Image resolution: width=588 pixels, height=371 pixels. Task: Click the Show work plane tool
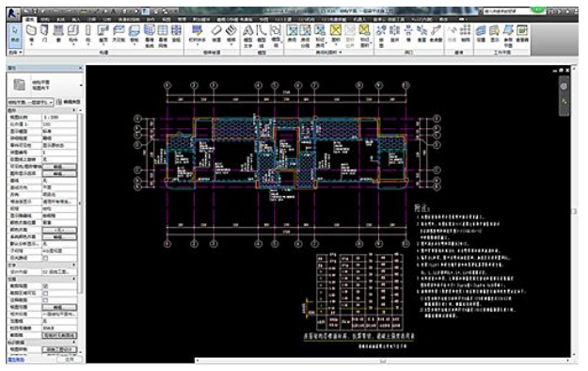point(495,33)
